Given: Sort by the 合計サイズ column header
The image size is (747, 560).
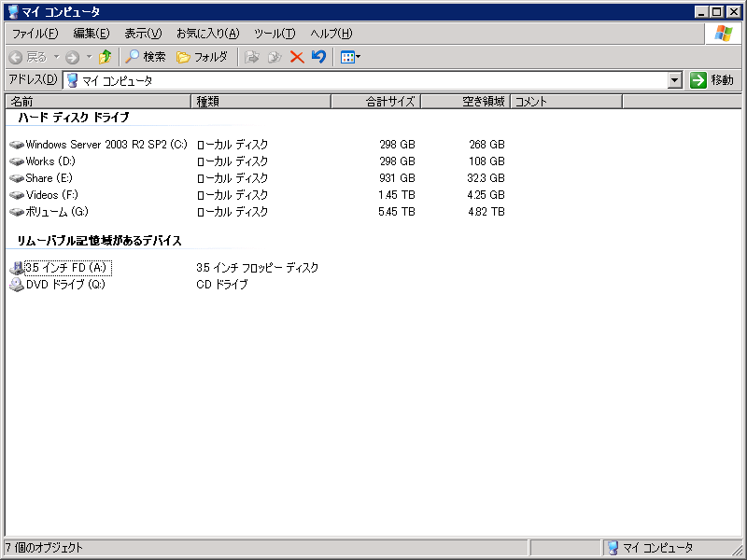Looking at the screenshot, I should tap(375, 101).
